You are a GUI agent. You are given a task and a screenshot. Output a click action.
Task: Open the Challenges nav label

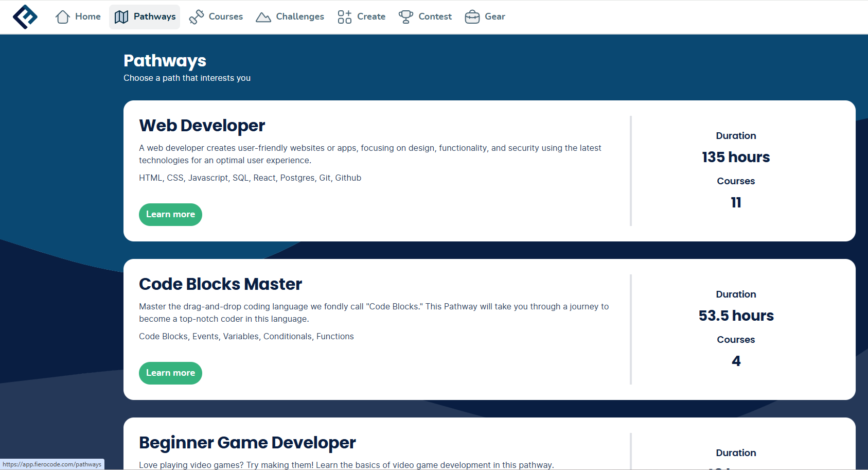tap(300, 16)
